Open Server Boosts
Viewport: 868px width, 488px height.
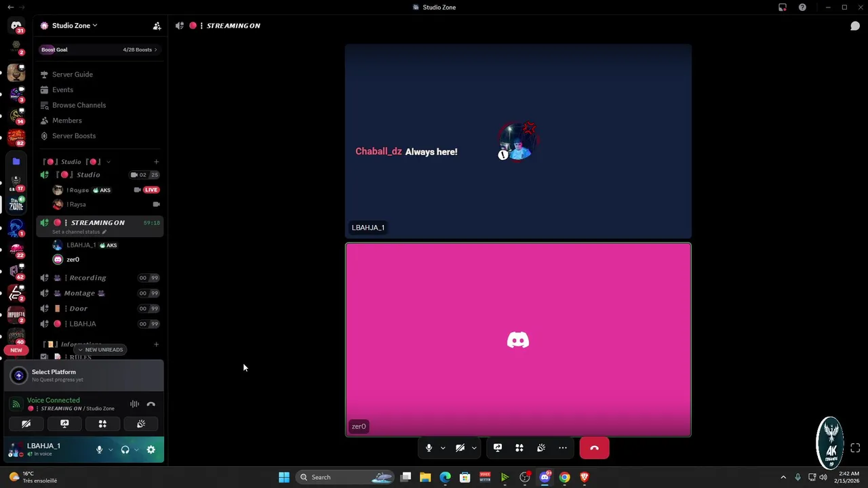99,136
